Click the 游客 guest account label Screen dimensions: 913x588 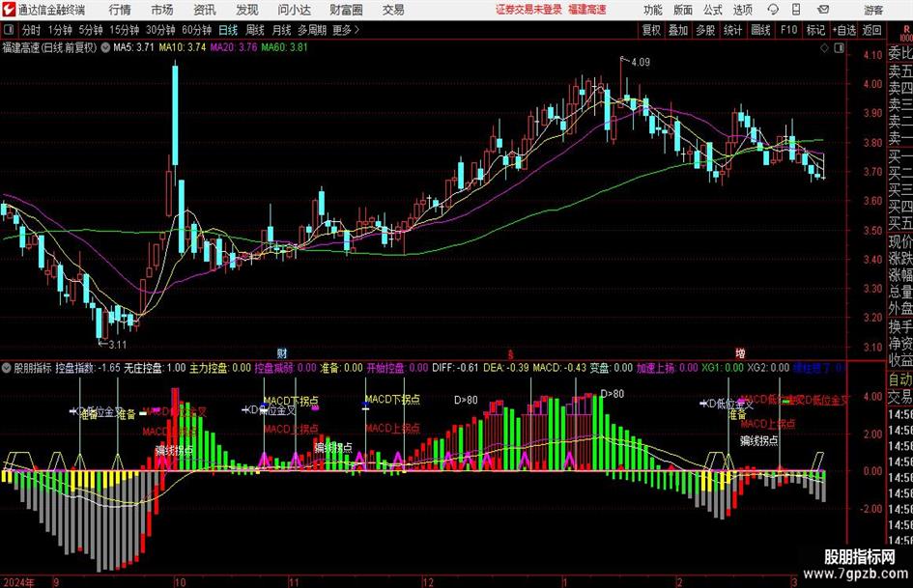coord(874,10)
